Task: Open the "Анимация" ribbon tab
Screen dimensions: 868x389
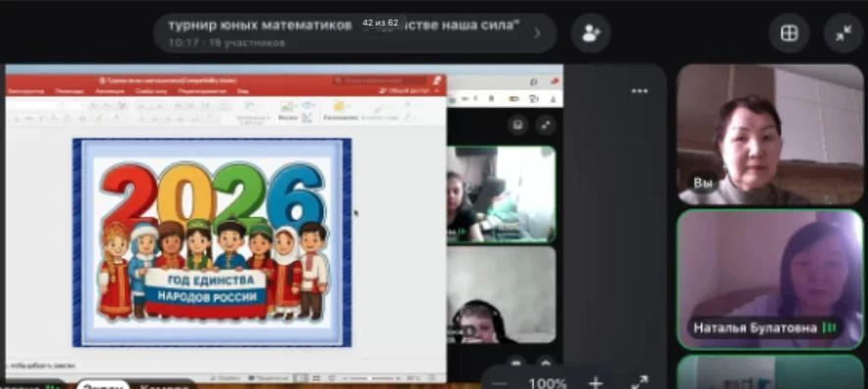Action: [110, 91]
